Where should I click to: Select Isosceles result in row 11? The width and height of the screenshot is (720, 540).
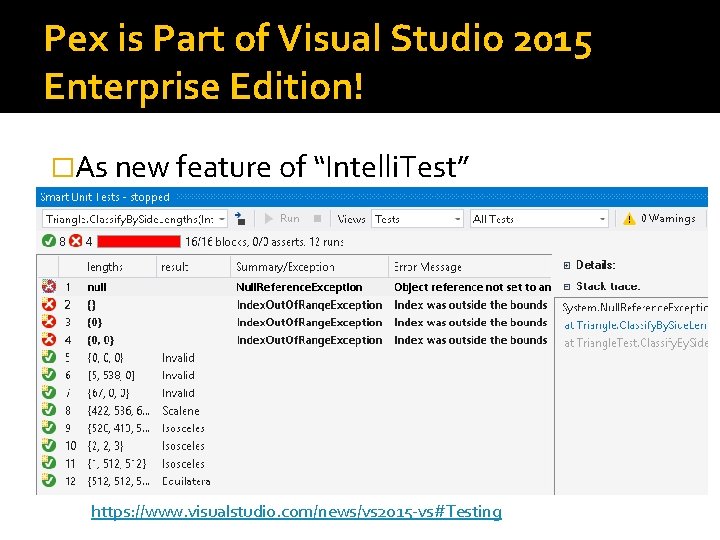point(183,464)
